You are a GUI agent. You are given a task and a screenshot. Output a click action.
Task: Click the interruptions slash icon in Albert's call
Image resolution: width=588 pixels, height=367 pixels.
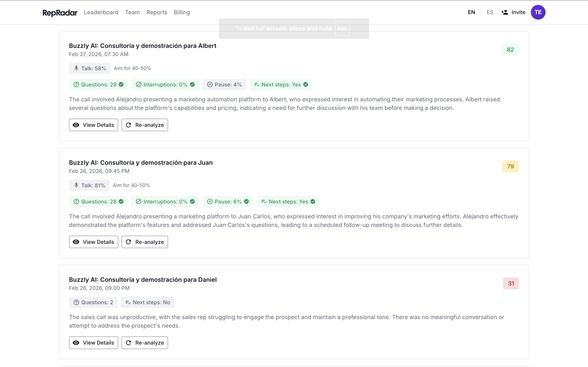[138, 84]
